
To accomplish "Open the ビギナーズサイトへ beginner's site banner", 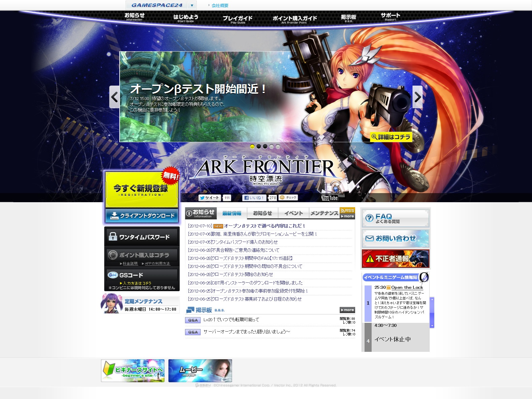I will (x=133, y=371).
